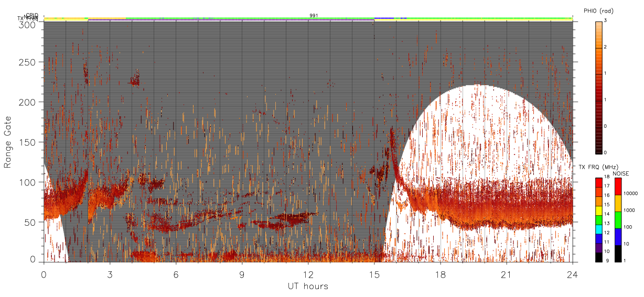Click the Range Gate axis title
The height and width of the screenshot is (297, 644).
(7, 142)
